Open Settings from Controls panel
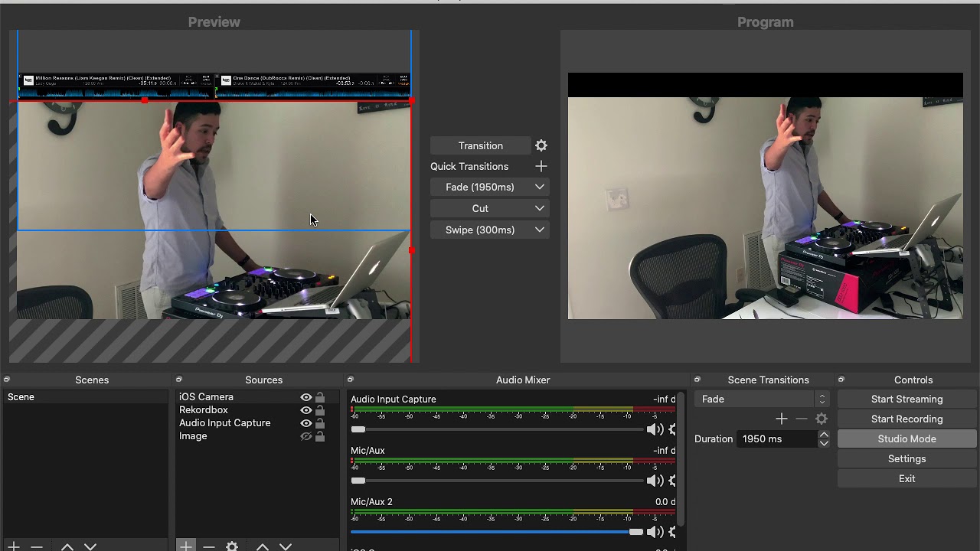The image size is (980, 551). (906, 458)
